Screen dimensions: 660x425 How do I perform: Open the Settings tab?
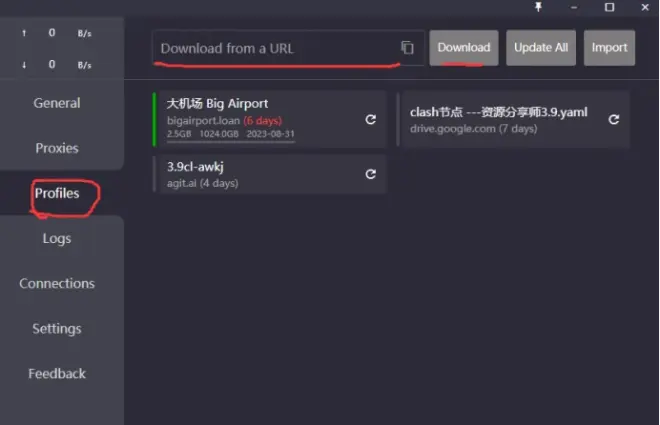[x=57, y=328]
